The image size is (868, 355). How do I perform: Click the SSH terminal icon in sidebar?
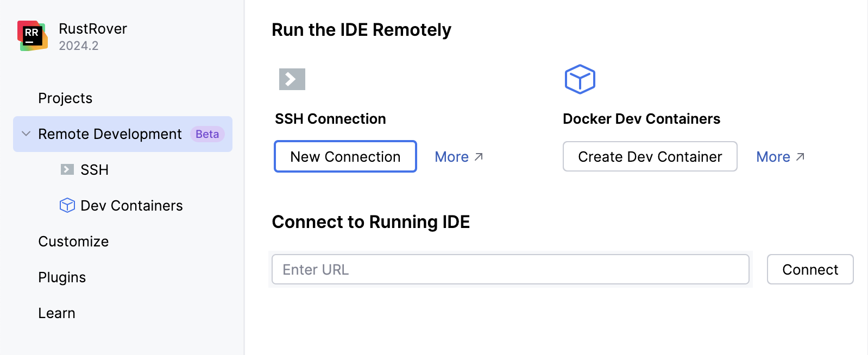67,169
